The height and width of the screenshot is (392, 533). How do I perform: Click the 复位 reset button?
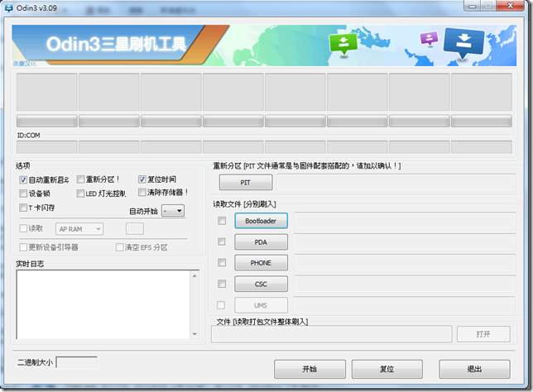coord(387,369)
